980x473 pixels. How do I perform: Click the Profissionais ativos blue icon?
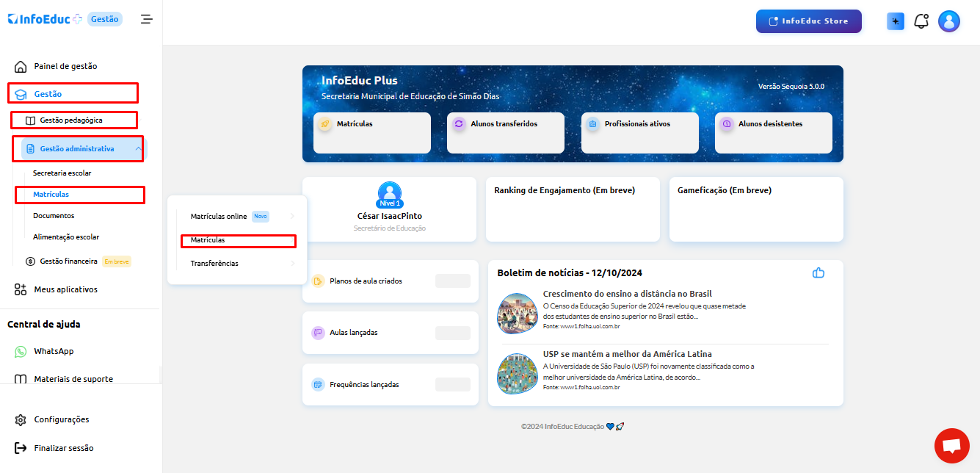click(x=593, y=124)
